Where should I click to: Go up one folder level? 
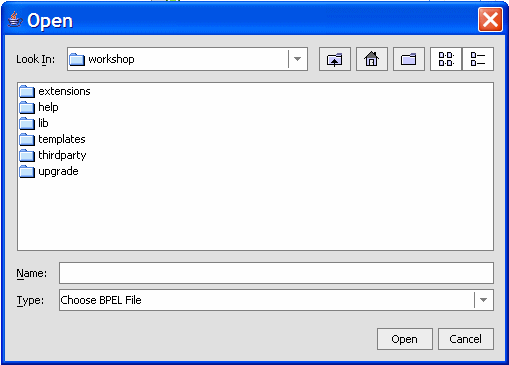(335, 59)
